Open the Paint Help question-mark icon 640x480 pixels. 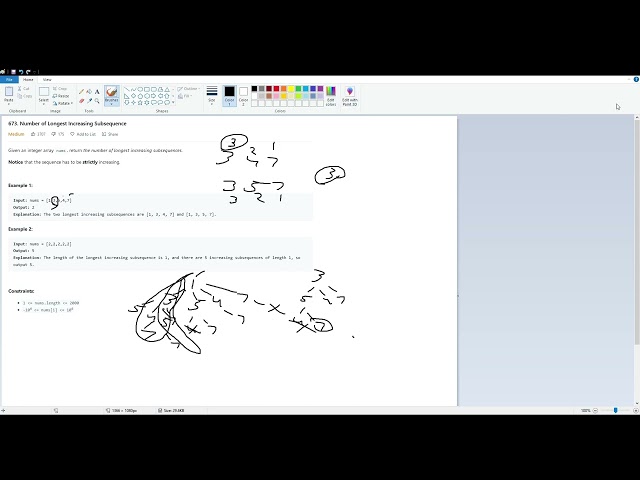(x=636, y=80)
